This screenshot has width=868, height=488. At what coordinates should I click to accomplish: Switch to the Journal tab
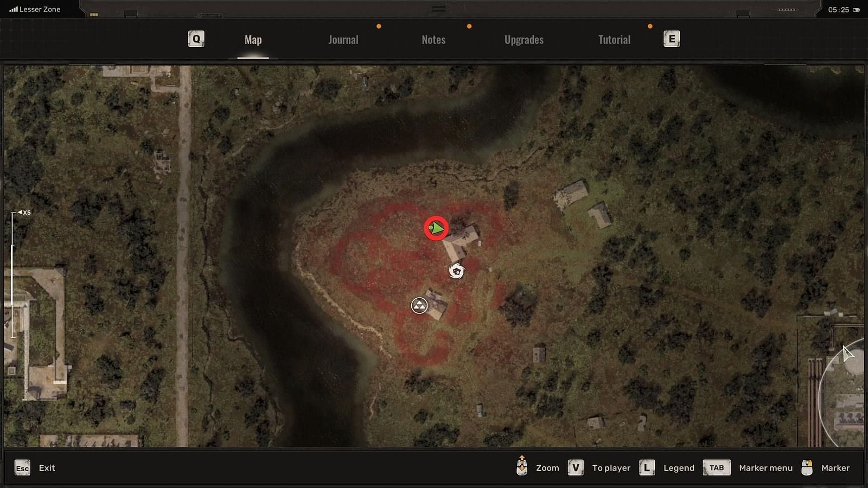point(342,40)
